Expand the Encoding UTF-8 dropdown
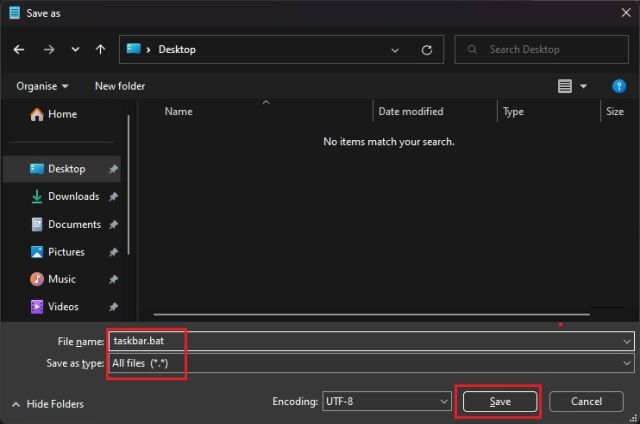Image resolution: width=640 pixels, height=424 pixels. pyautogui.click(x=443, y=402)
